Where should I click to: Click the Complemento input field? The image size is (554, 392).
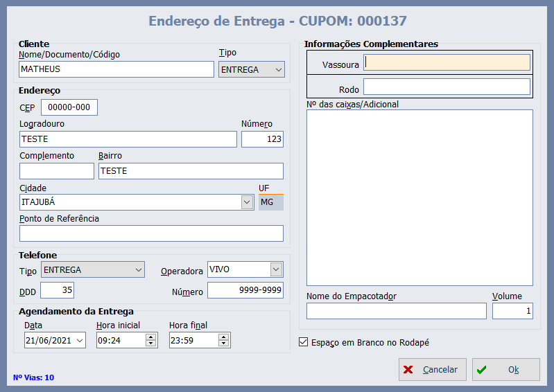point(56,171)
